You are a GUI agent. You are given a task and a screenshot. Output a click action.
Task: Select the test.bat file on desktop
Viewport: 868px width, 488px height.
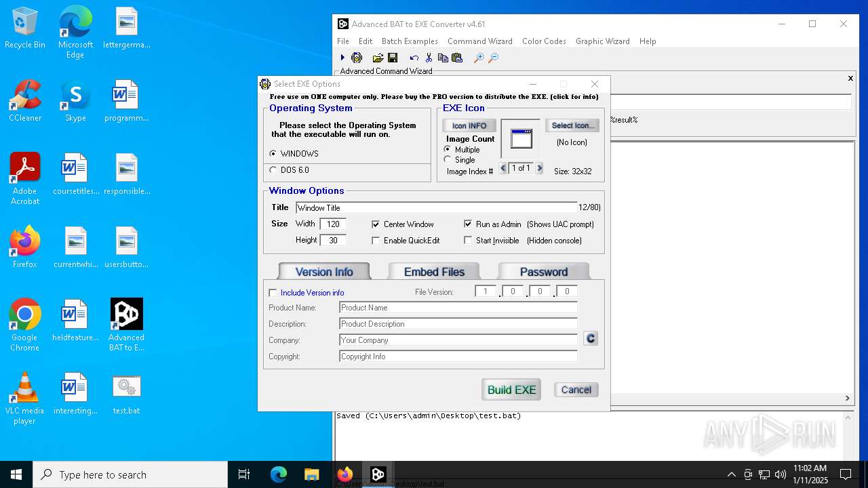click(x=126, y=394)
